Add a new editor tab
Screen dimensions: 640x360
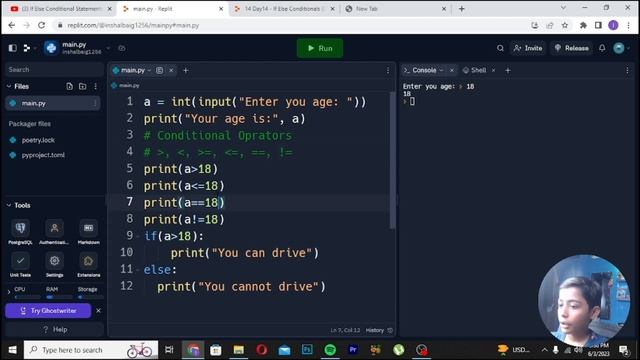pyautogui.click(x=186, y=70)
